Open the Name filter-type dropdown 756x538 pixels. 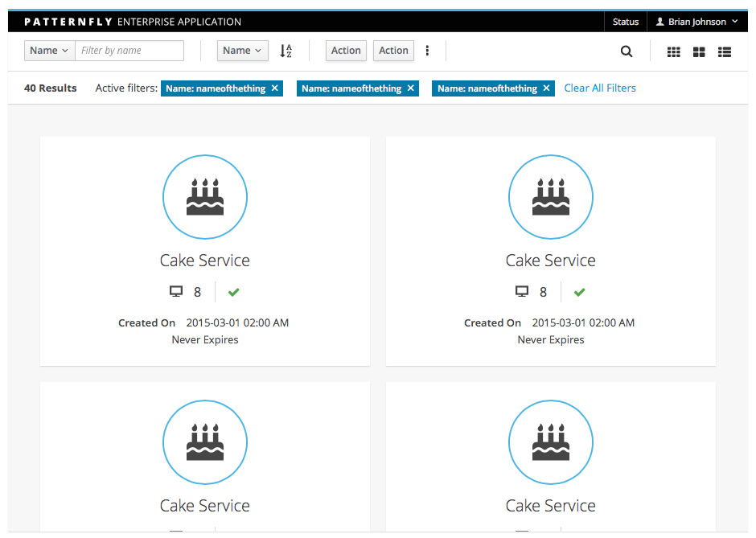click(x=50, y=51)
